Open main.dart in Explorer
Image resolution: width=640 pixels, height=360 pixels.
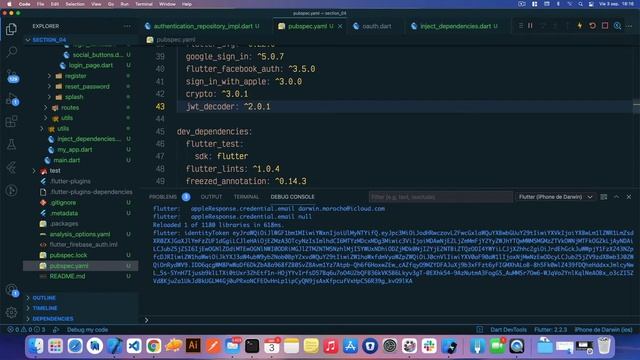click(x=67, y=160)
